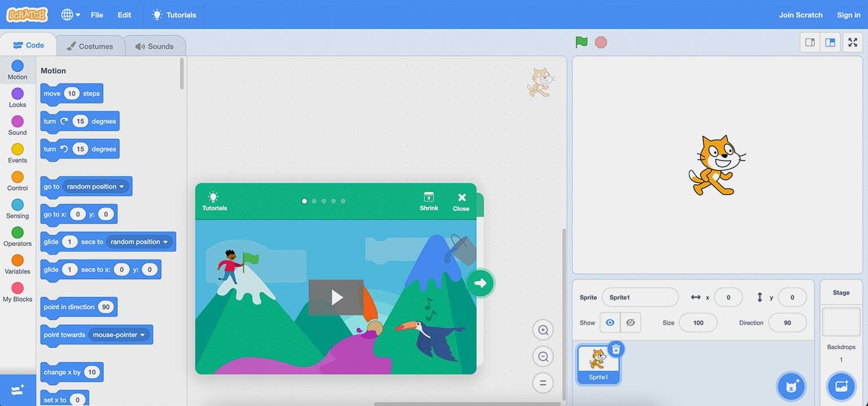868x406 pixels.
Task: Click degrees value in turn counterclockwise block
Action: pos(81,149)
